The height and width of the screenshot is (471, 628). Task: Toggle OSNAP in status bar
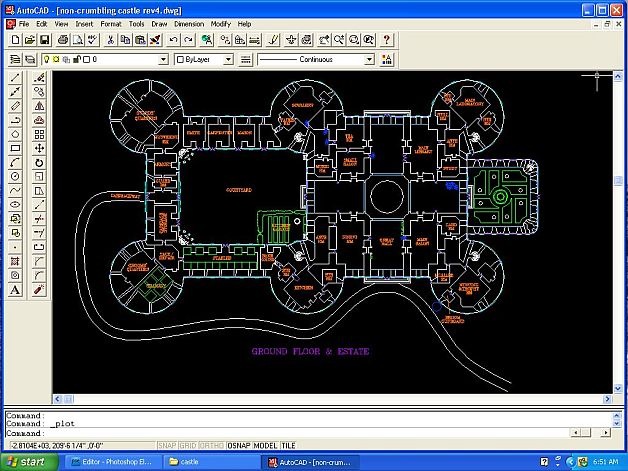pos(238,446)
